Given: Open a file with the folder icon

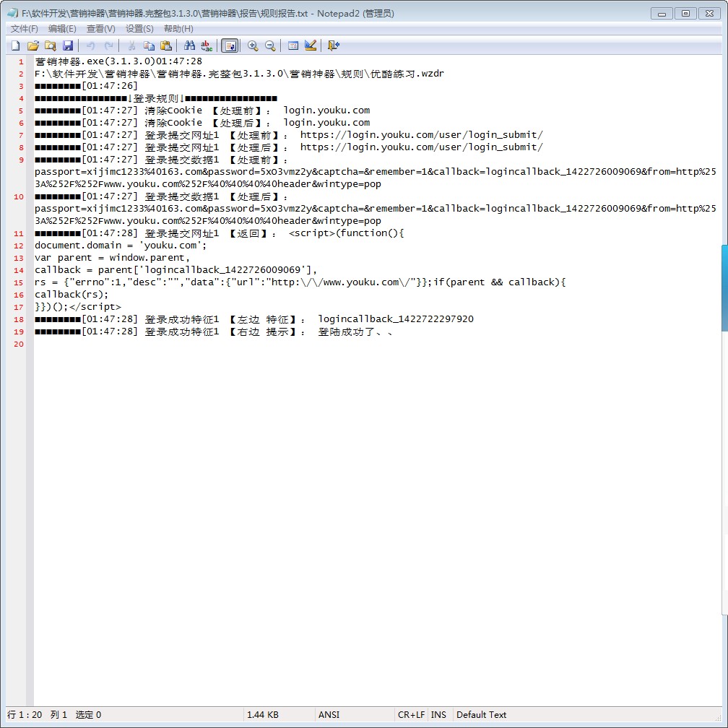Looking at the screenshot, I should click(x=32, y=45).
